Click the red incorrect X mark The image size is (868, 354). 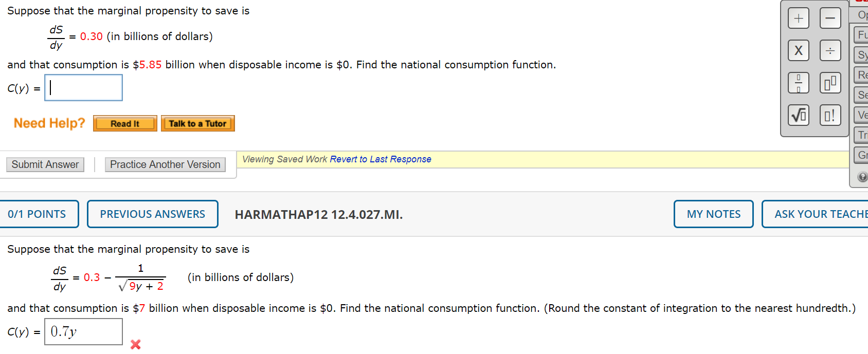tap(136, 344)
